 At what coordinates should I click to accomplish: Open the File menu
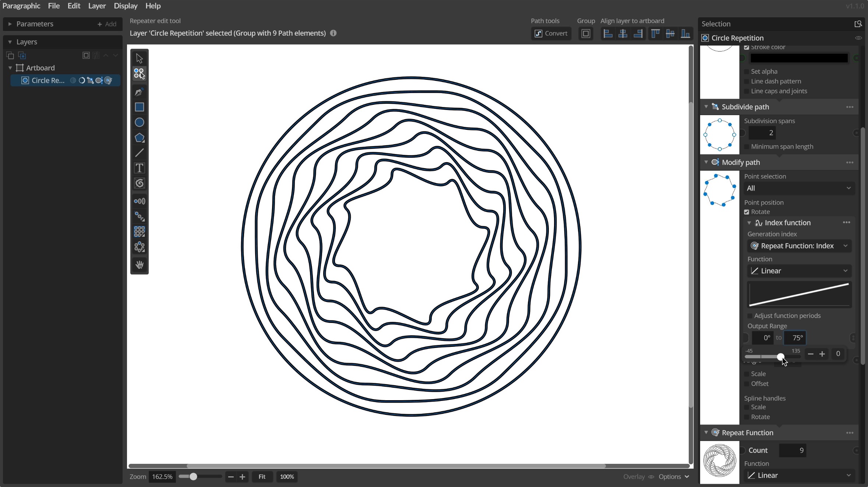point(54,6)
